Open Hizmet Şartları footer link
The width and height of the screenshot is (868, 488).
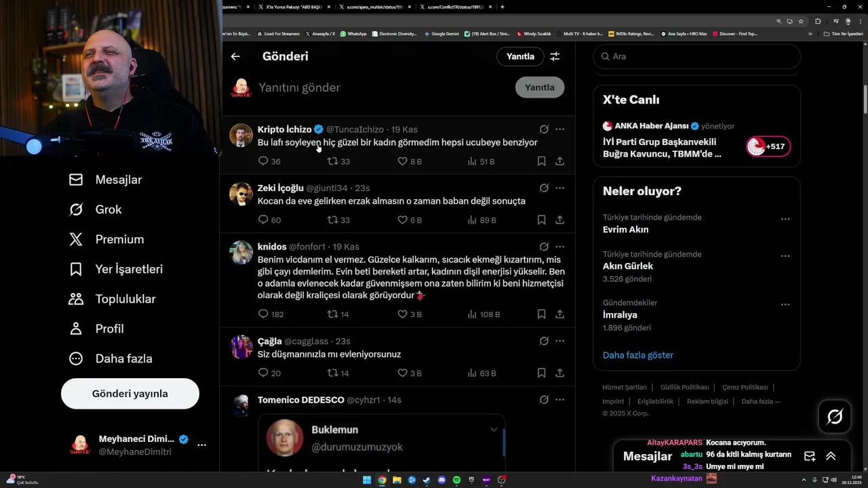point(625,388)
